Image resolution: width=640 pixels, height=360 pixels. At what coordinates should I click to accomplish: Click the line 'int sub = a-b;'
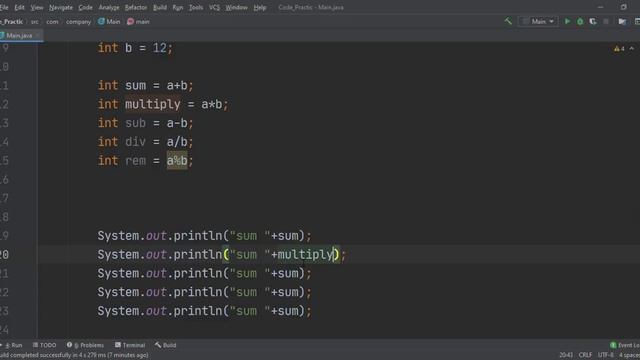click(x=145, y=123)
